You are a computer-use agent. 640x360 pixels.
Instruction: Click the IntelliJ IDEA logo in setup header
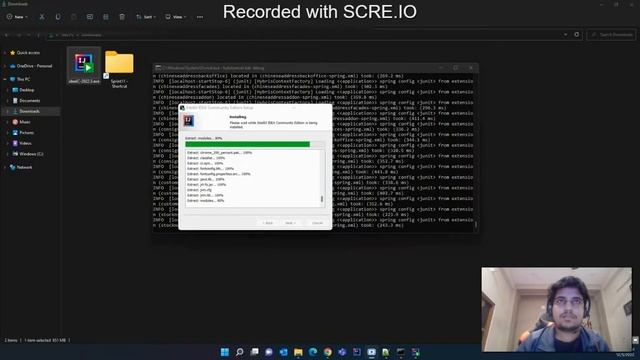click(189, 121)
